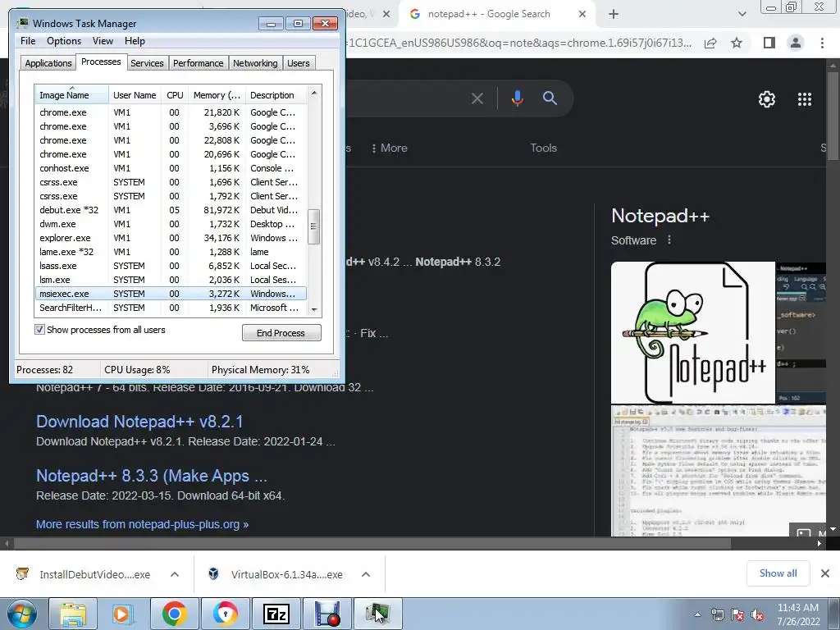Click the End Process button
Screen dimensions: 840x630
click(x=281, y=333)
